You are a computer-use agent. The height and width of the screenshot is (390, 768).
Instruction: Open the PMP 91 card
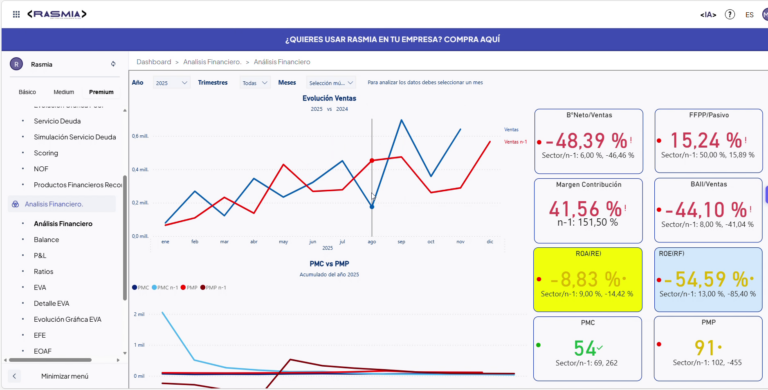[x=708, y=349]
